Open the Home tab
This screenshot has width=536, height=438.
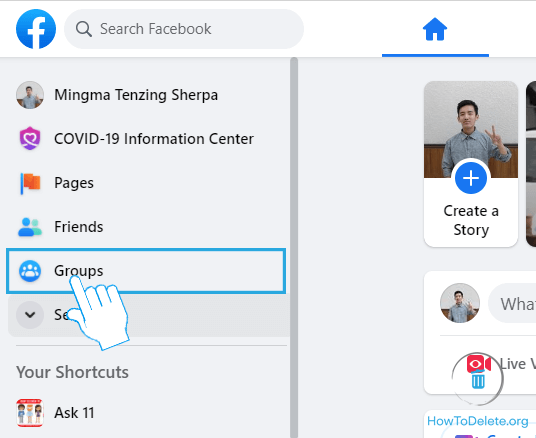435,29
